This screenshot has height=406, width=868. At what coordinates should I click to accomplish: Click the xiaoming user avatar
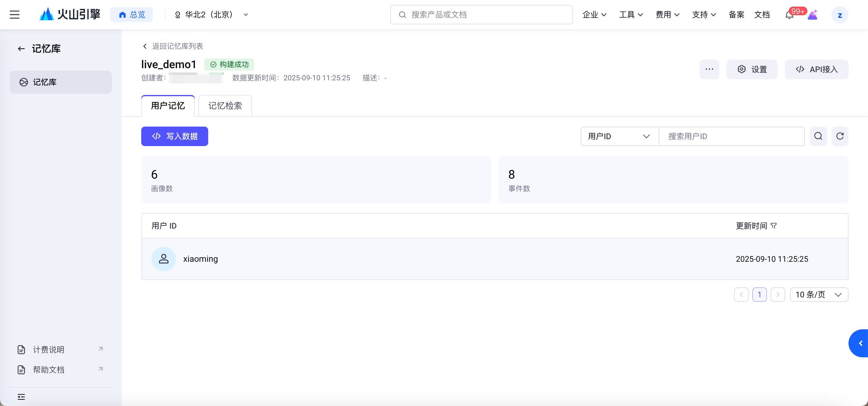coord(163,259)
